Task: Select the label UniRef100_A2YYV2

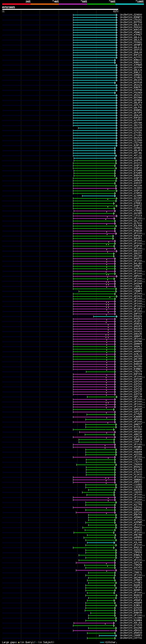Action: (131, 58)
